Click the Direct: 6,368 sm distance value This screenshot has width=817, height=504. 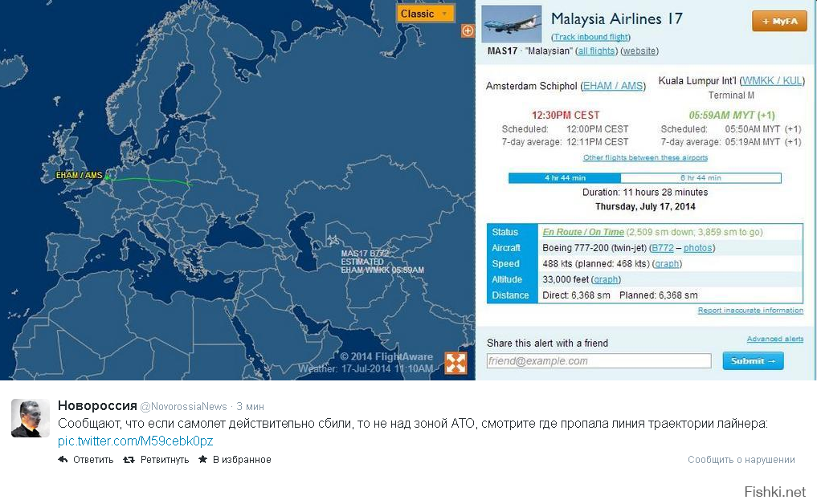click(x=576, y=295)
